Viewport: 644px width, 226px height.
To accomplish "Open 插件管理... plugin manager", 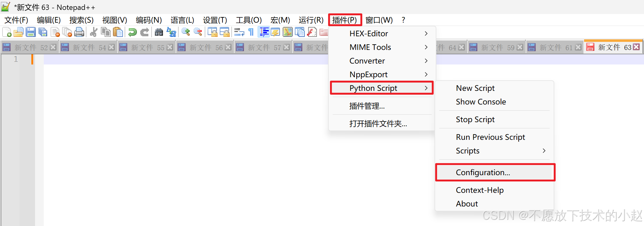I will (x=382, y=106).
